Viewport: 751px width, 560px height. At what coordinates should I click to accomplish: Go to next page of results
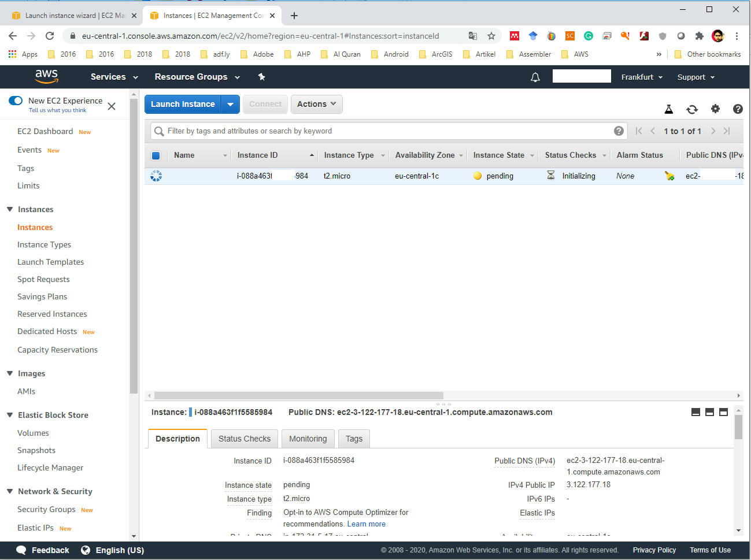pos(713,131)
